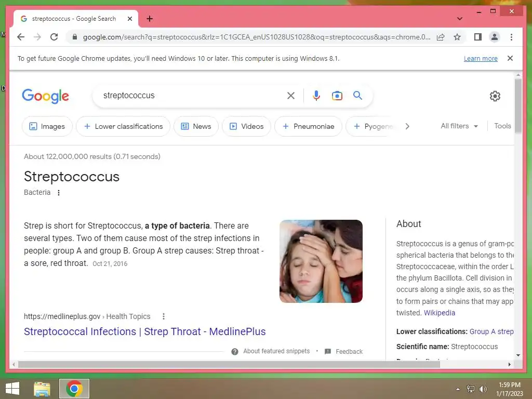Image resolution: width=532 pixels, height=399 pixels.
Task: Click the horizontal scrollbar thumb
Action: click(x=229, y=364)
